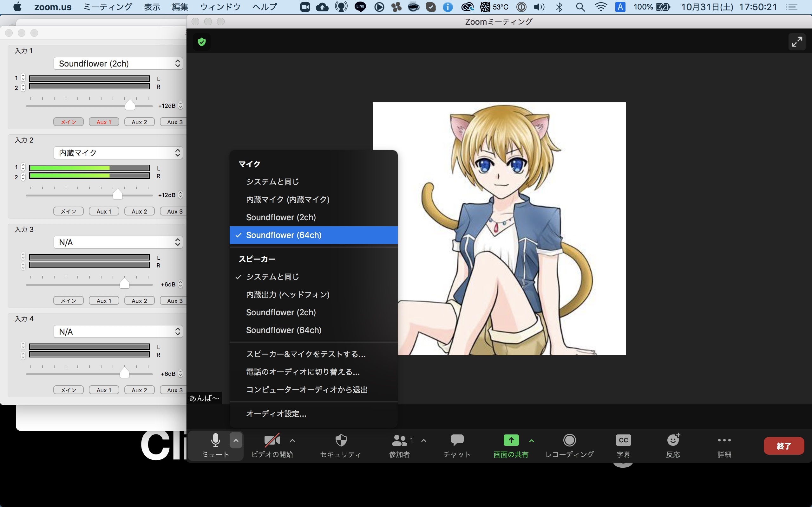Open Input 2 内蔵マイク device dropdown

coord(118,153)
